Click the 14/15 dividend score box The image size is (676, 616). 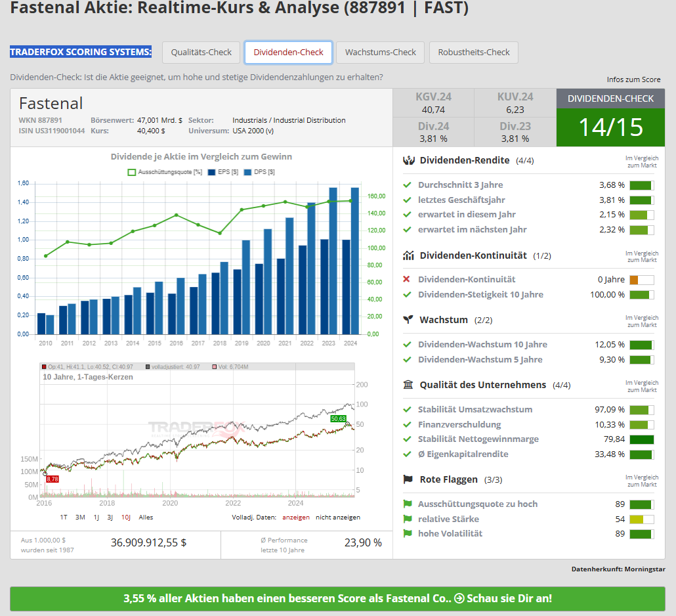(610, 127)
